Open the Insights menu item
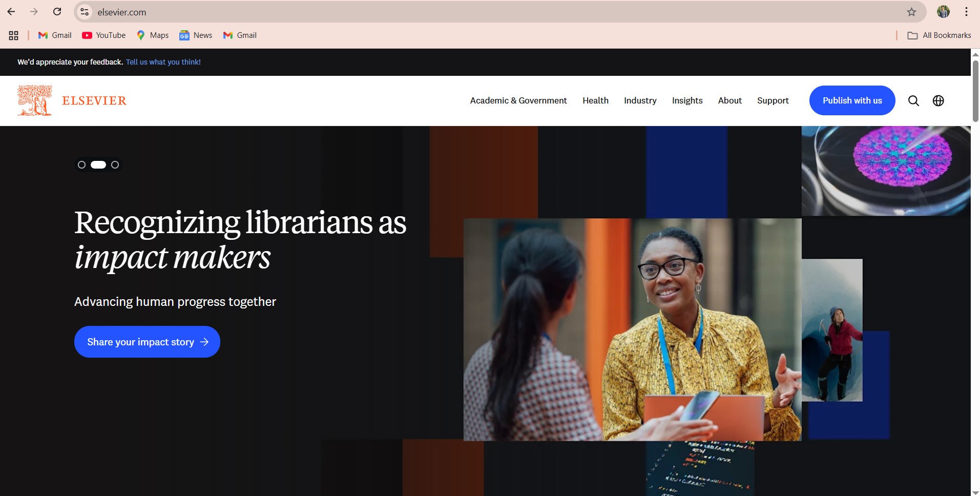This screenshot has height=496, width=980. pyautogui.click(x=687, y=100)
